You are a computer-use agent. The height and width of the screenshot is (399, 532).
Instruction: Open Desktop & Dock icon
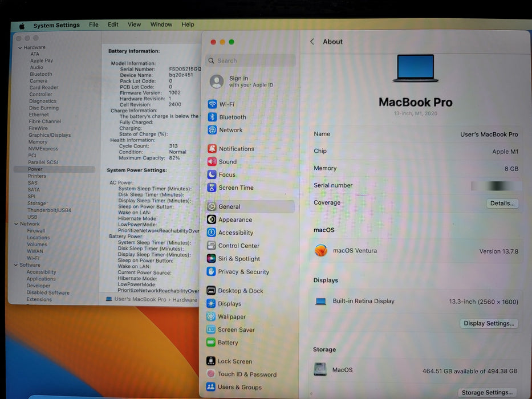[211, 291]
